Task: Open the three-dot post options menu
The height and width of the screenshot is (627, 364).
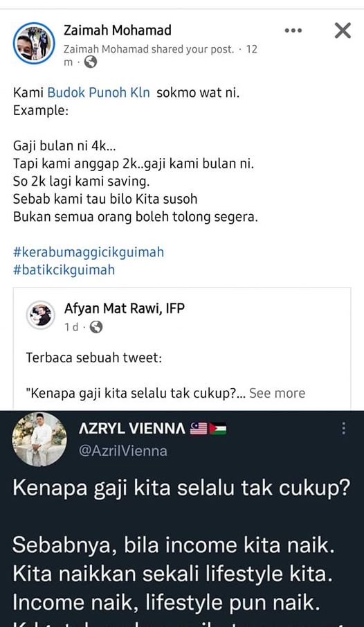Action: tap(293, 30)
